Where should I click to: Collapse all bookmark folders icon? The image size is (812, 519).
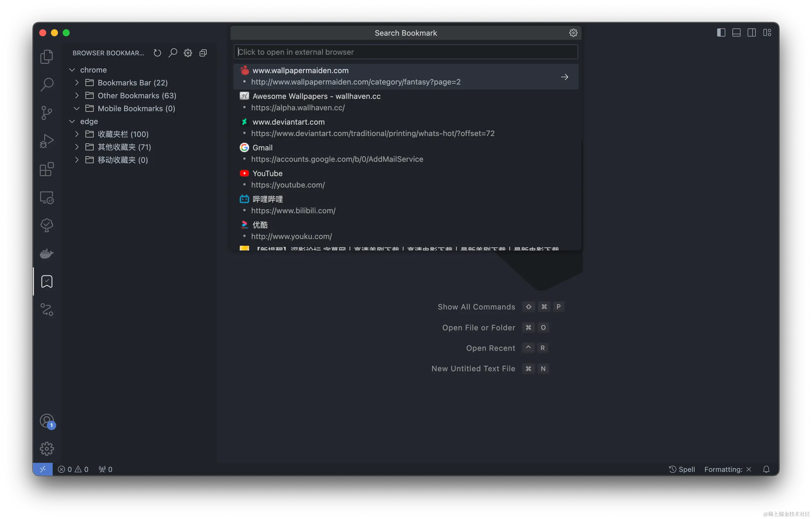[203, 53]
